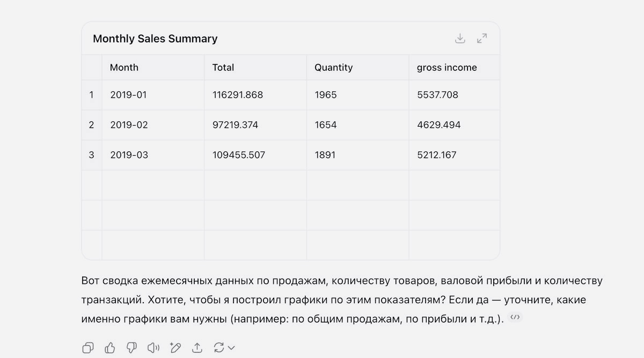Play the response read aloud
This screenshot has width=644, height=358.
pos(153,348)
